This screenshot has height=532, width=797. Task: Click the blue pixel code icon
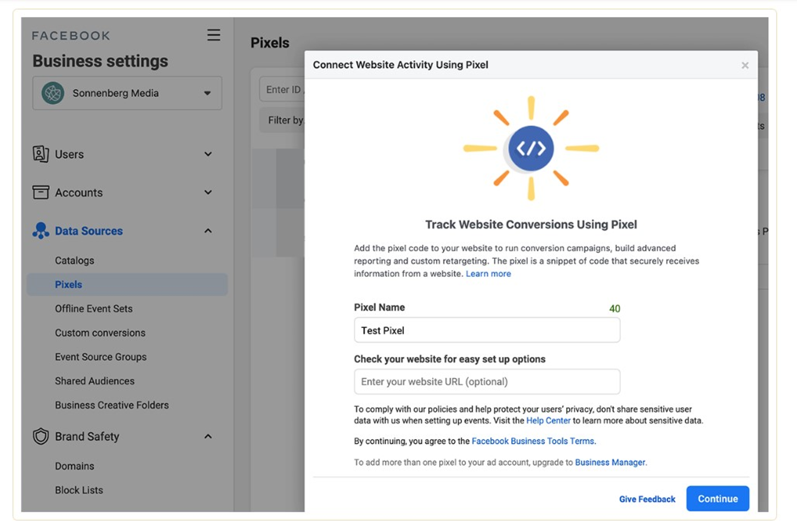(531, 148)
